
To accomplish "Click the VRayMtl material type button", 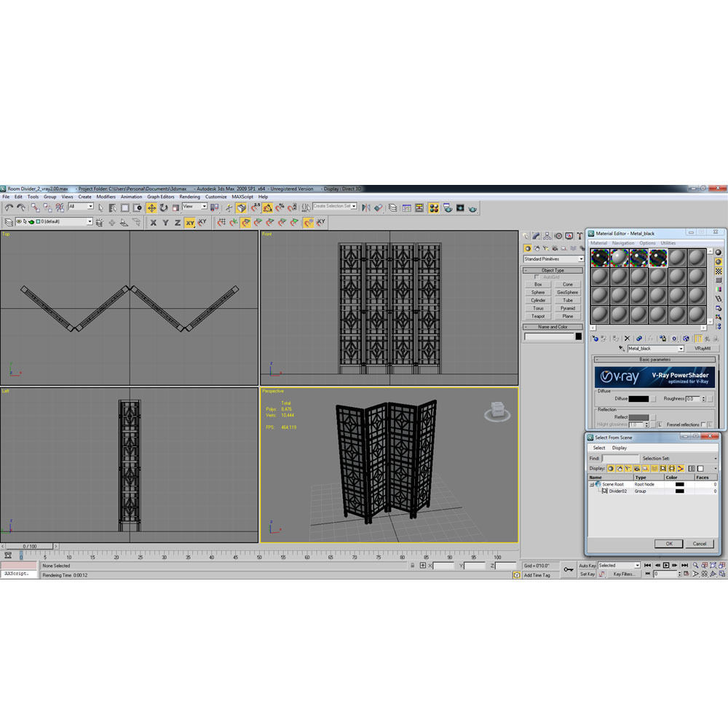I will 702,348.
